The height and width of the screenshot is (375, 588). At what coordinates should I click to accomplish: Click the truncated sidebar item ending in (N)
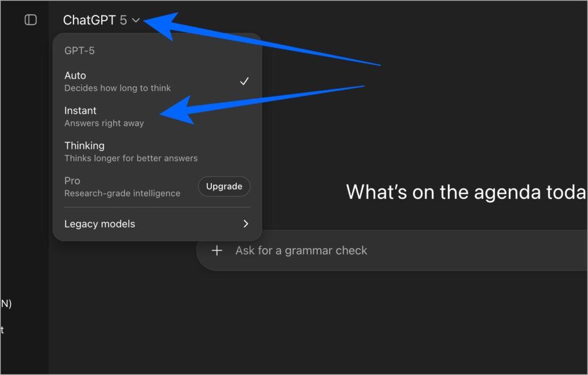pyautogui.click(x=7, y=303)
